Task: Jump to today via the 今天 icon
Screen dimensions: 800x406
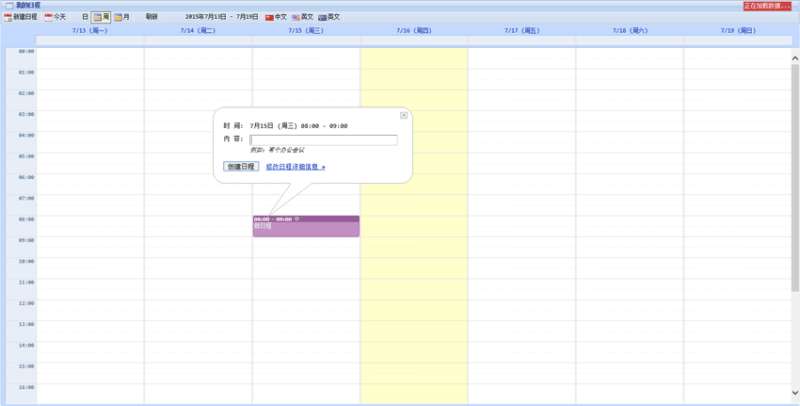Action: tap(48, 17)
